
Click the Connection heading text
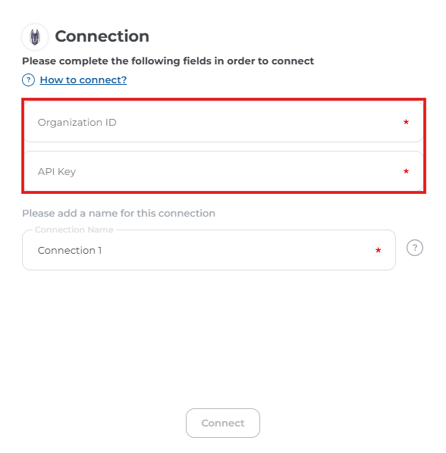[x=102, y=36]
